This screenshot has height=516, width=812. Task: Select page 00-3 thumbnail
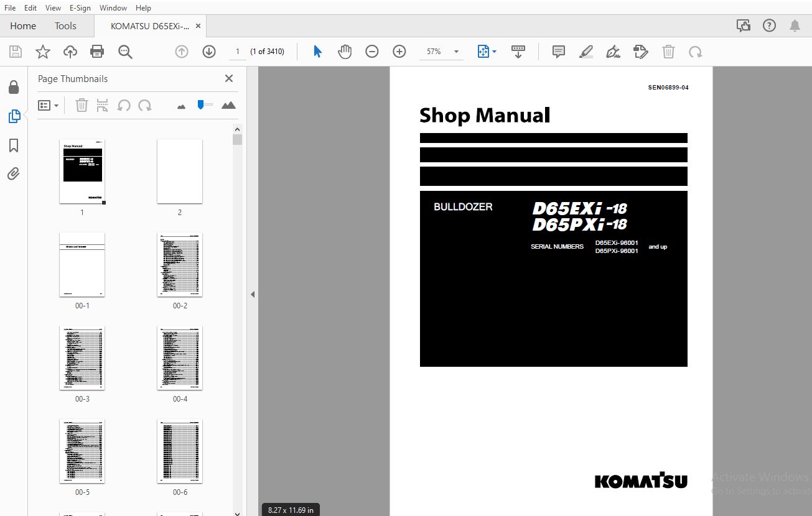point(82,358)
